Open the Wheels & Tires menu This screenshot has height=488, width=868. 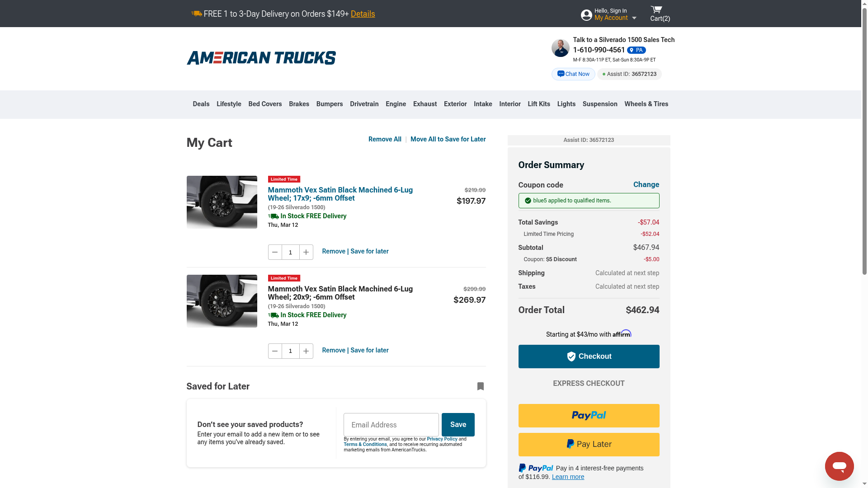(x=646, y=104)
